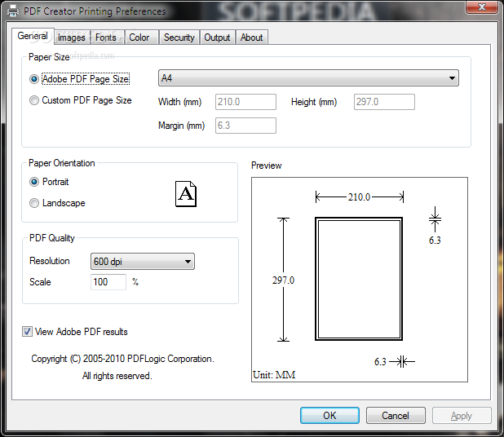
Task: Switch to the General tab
Action: [x=33, y=36]
